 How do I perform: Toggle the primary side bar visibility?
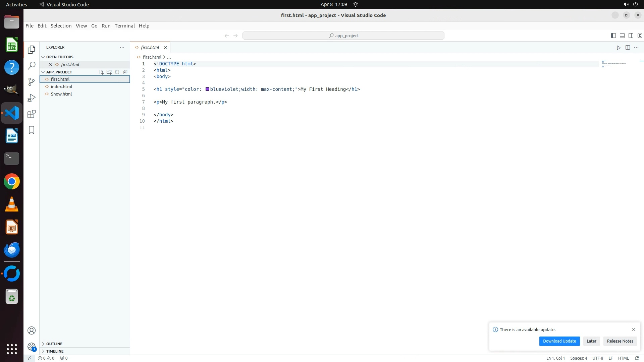tap(613, 36)
